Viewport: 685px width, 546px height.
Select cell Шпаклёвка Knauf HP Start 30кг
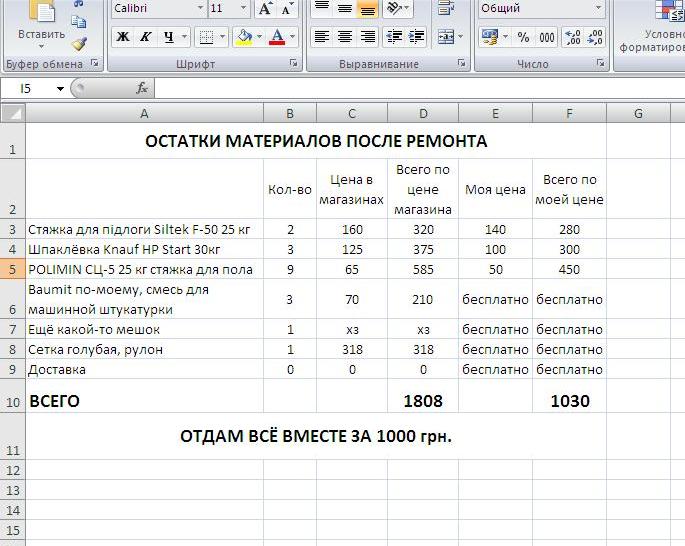tap(145, 249)
